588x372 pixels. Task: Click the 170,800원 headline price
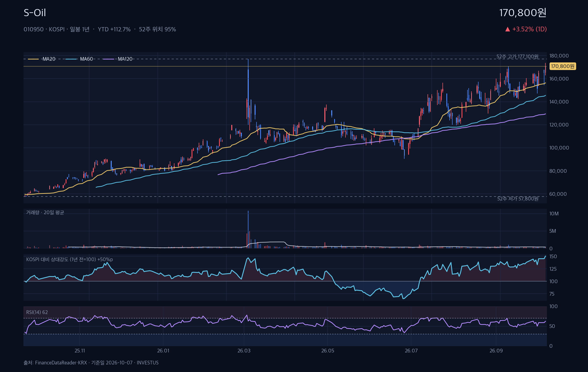523,13
